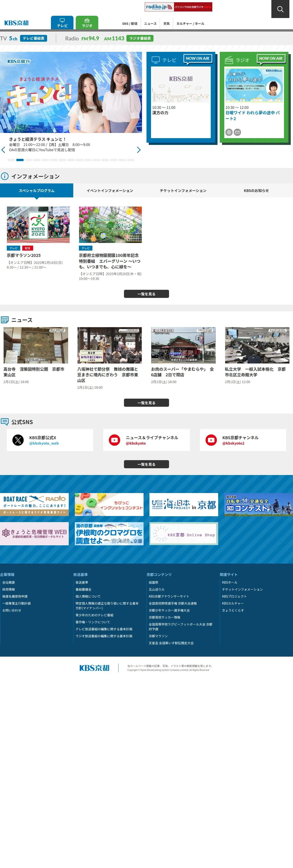Click the footer KBS京都 logo
Viewport: 293px width, 868px height.
pyautogui.click(x=94, y=668)
